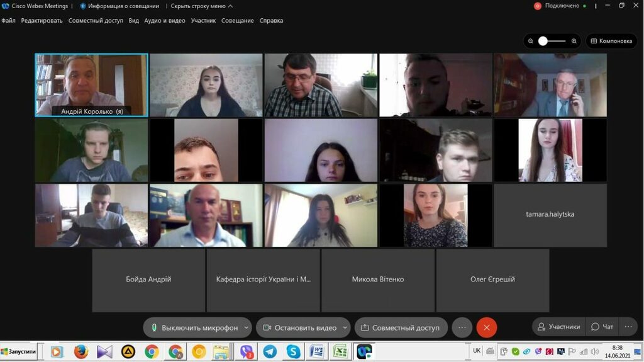The height and width of the screenshot is (362, 644).
Task: Click the zoom in magnifier icon
Action: [574, 41]
